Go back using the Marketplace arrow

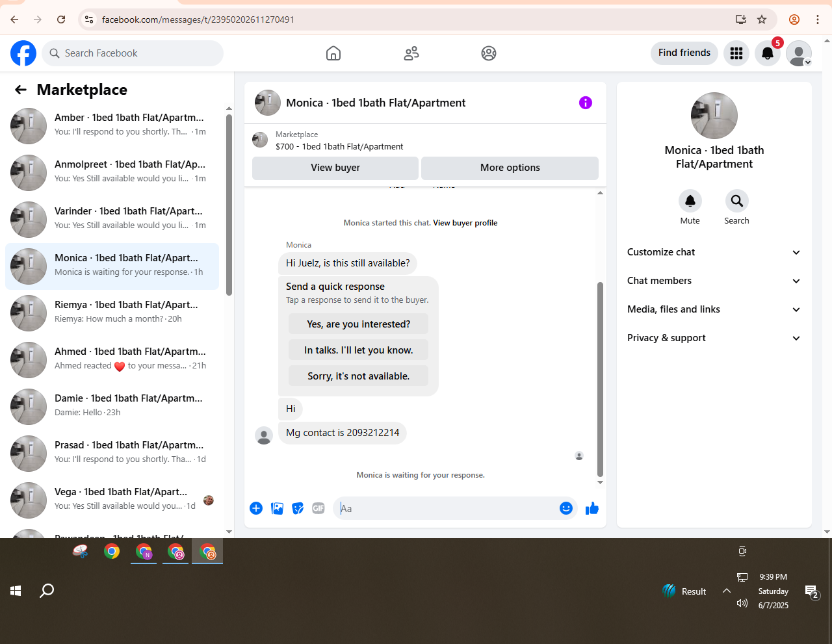(21, 90)
